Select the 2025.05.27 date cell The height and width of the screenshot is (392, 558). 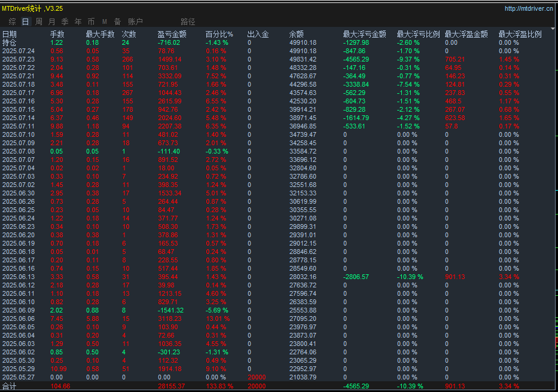pos(19,377)
